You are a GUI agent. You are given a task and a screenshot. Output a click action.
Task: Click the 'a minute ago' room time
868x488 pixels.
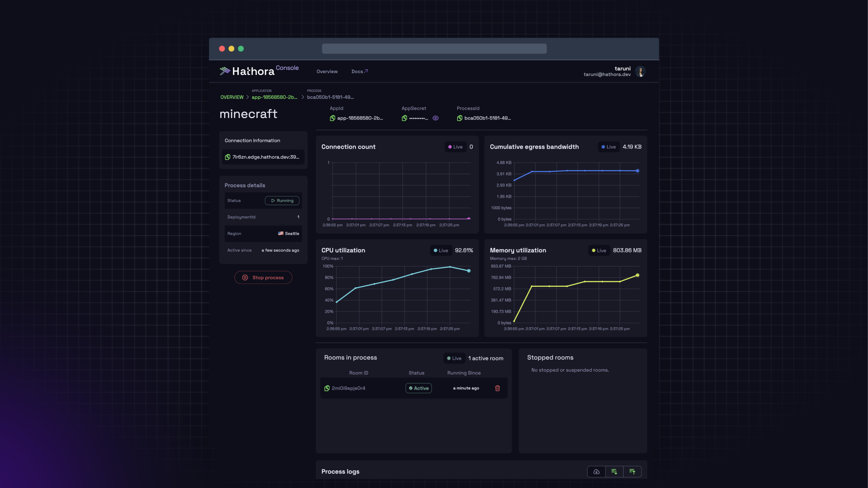pos(466,388)
